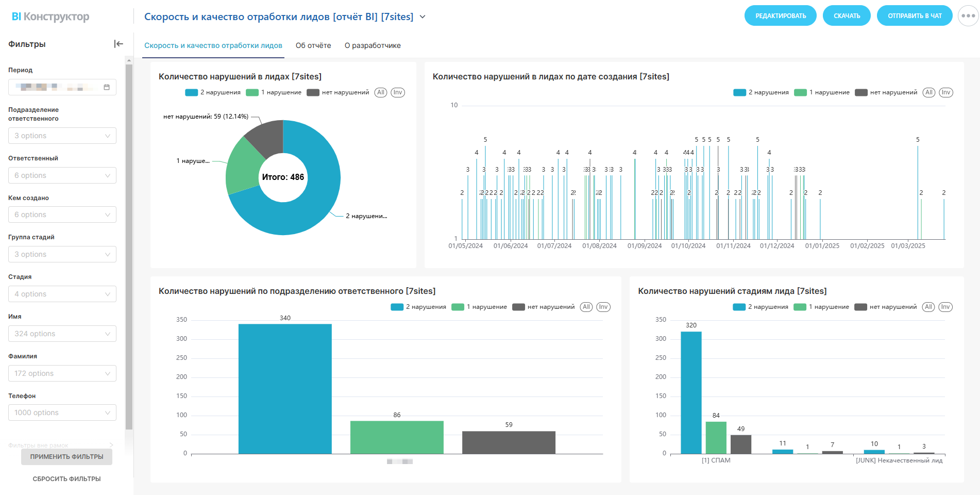The image size is (980, 495).
Task: Click the Телефон filter field
Action: click(62, 412)
